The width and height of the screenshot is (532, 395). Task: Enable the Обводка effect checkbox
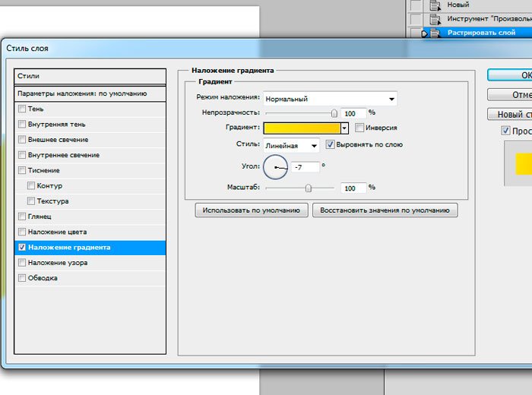point(21,278)
